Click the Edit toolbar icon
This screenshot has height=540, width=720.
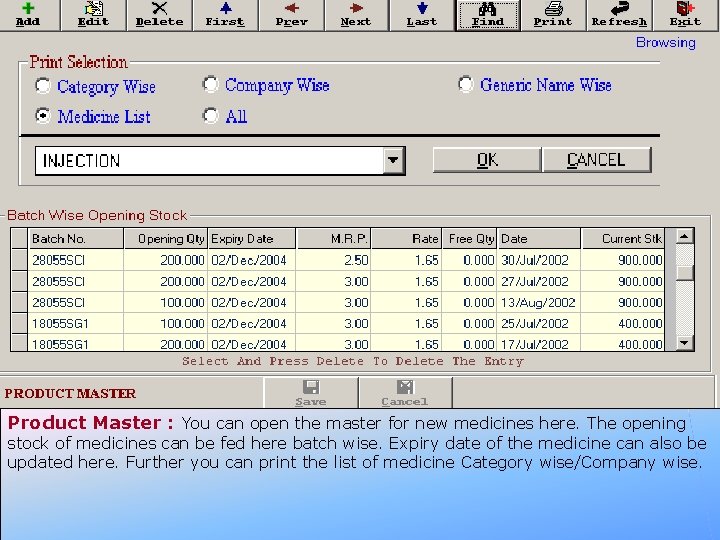93,15
